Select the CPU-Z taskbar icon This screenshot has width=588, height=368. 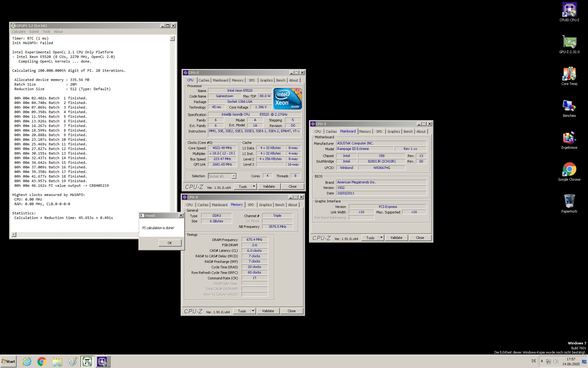click(102, 362)
